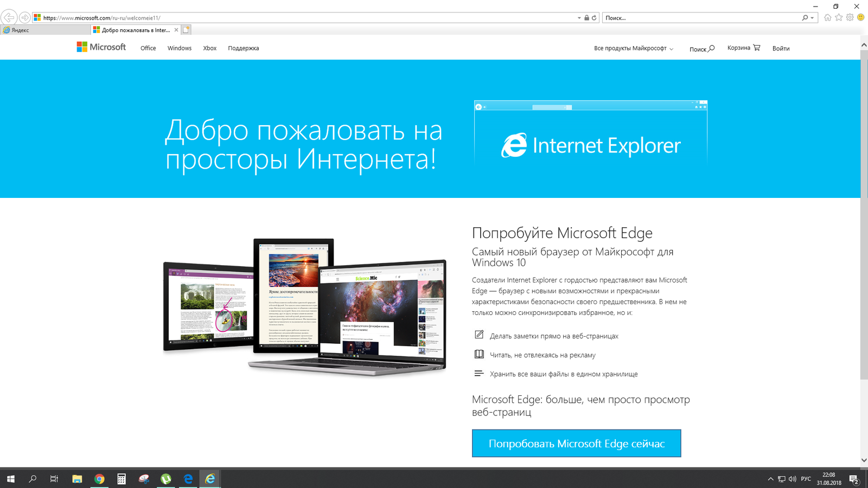Screen dimensions: 868x488
Task: Open Task View in taskbar
Action: 54,479
